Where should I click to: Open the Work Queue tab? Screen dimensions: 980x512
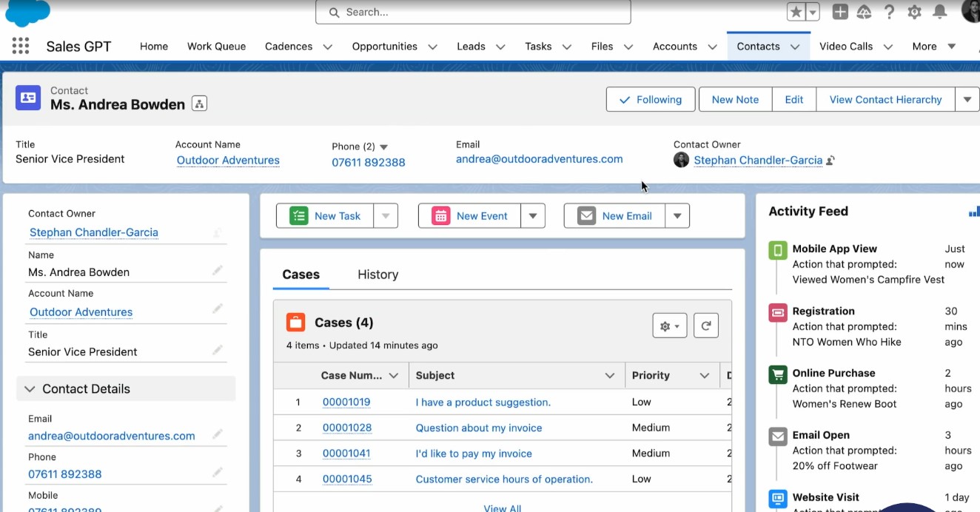[216, 46]
